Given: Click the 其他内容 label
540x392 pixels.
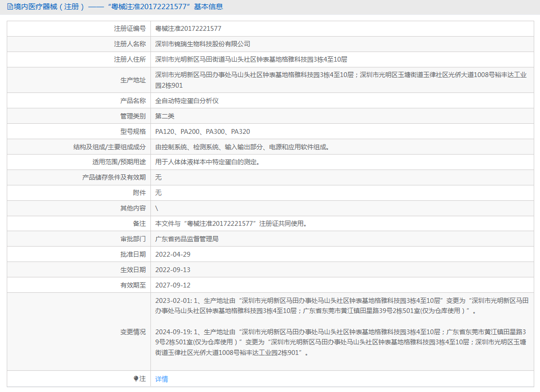Looking at the screenshot, I should coord(133,209).
